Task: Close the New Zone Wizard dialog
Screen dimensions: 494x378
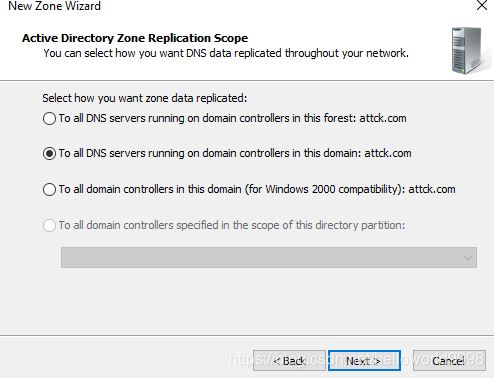Action: (x=482, y=5)
